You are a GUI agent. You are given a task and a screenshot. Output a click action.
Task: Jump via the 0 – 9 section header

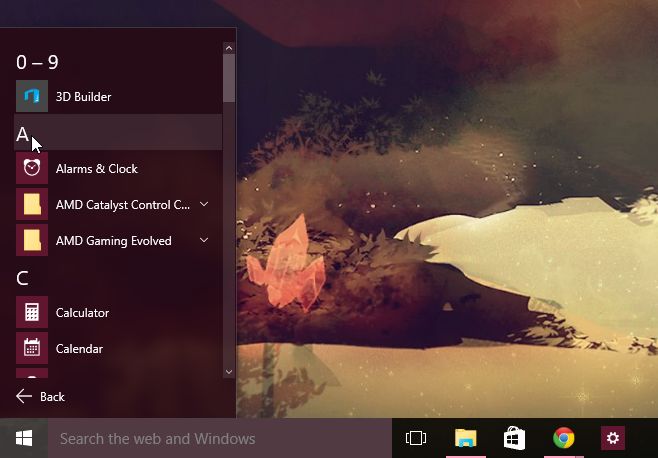[x=37, y=62]
